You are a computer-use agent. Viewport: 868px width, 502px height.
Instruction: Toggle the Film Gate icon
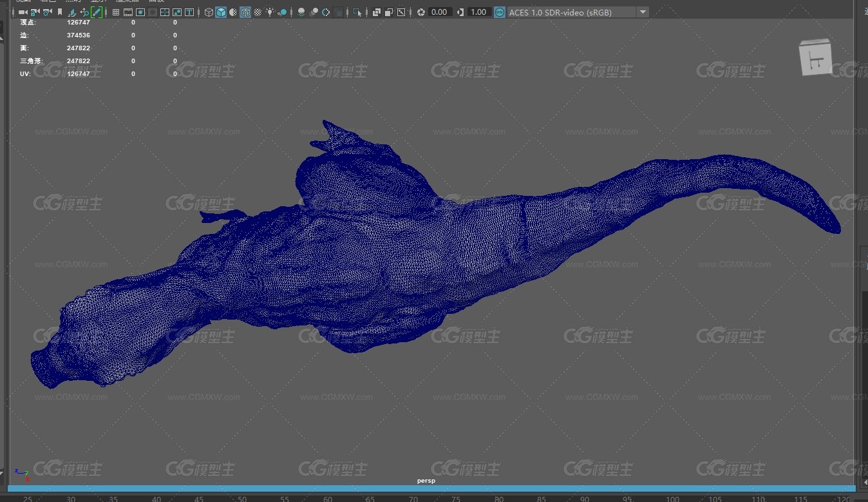[x=128, y=12]
